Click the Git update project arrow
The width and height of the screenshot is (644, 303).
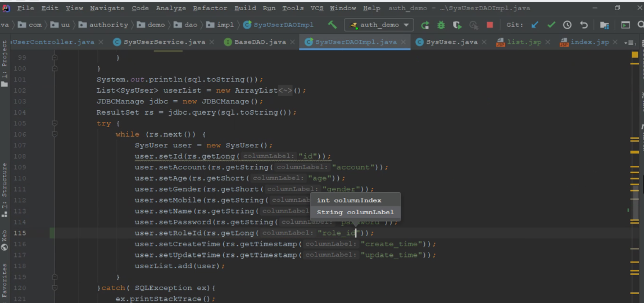tap(534, 25)
